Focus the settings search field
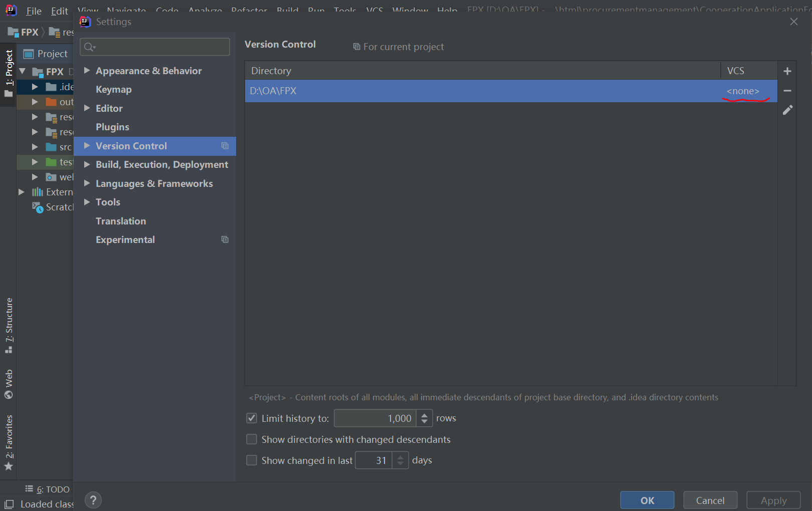This screenshot has width=812, height=511. tap(155, 47)
